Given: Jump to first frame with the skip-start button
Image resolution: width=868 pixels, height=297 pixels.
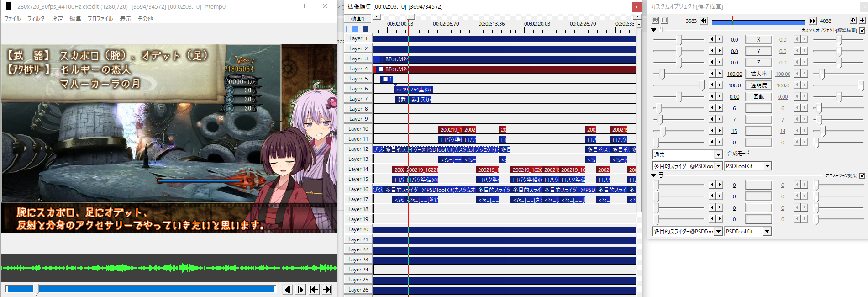Looking at the screenshot, I should 314,290.
